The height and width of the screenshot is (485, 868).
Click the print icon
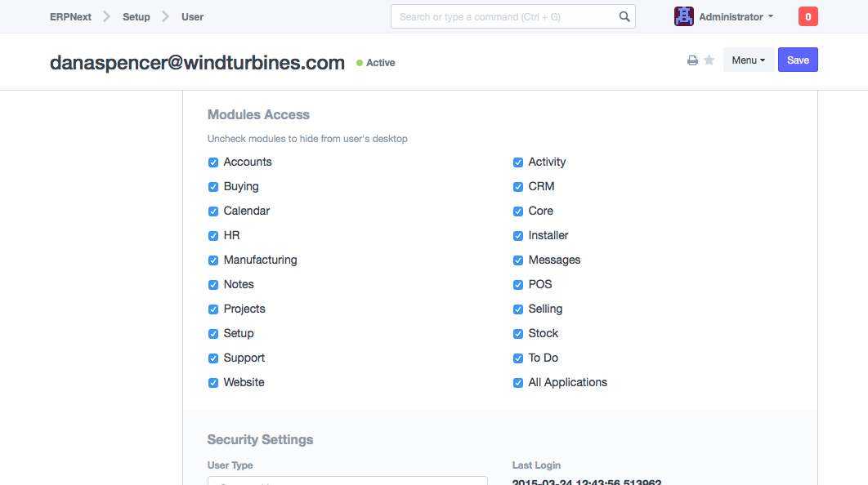pos(692,60)
